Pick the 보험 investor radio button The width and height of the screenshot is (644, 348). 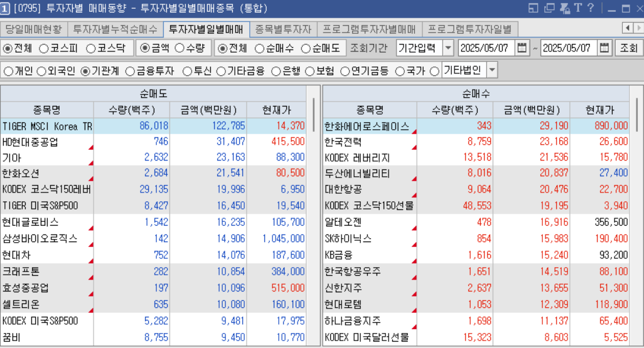tap(310, 71)
